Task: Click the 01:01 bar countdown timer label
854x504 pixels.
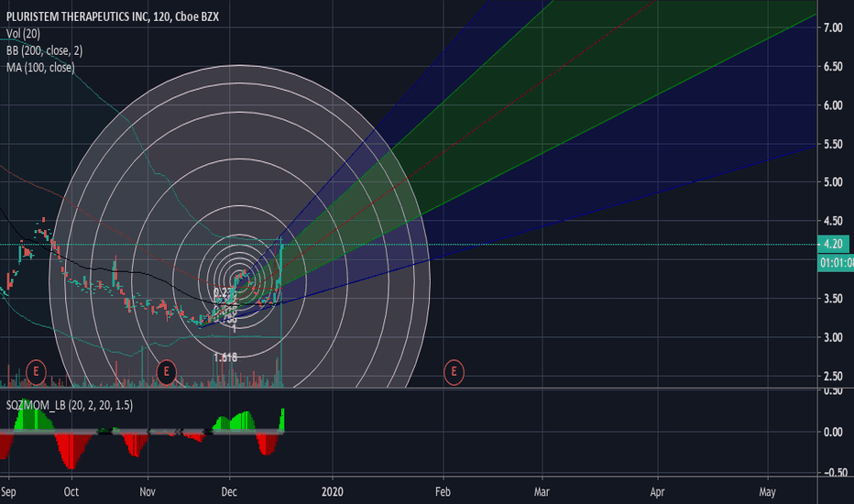Action: [x=837, y=263]
